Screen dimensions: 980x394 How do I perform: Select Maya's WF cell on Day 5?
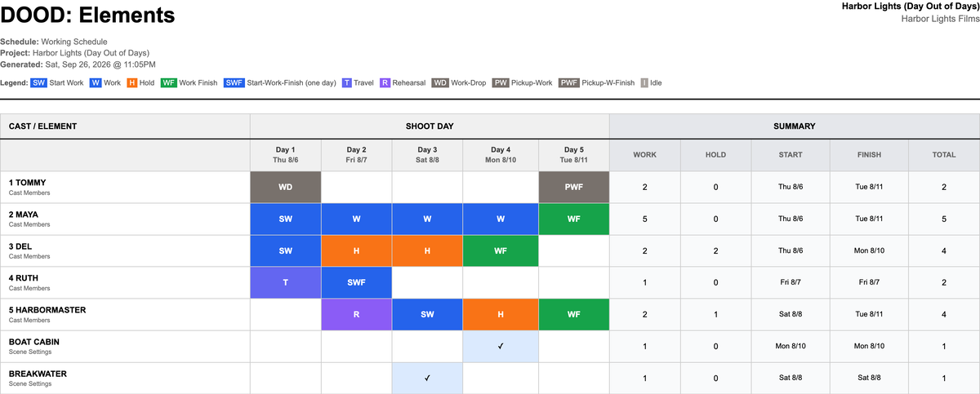[x=574, y=219]
